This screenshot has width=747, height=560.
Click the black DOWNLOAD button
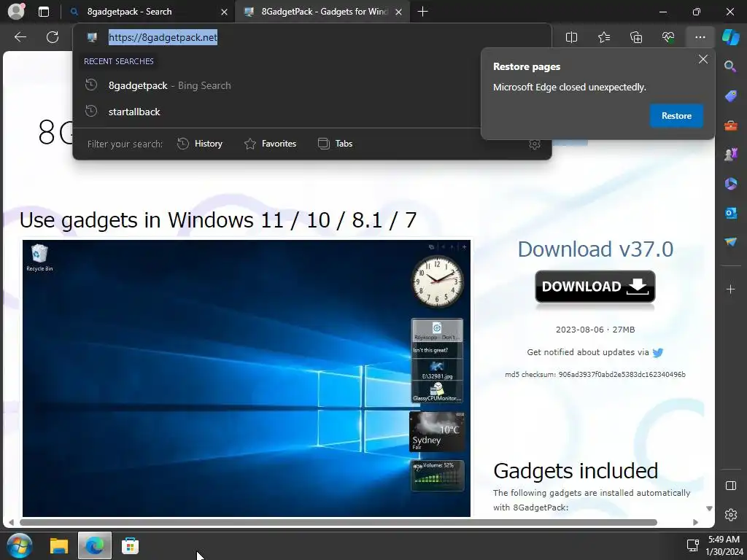click(595, 287)
